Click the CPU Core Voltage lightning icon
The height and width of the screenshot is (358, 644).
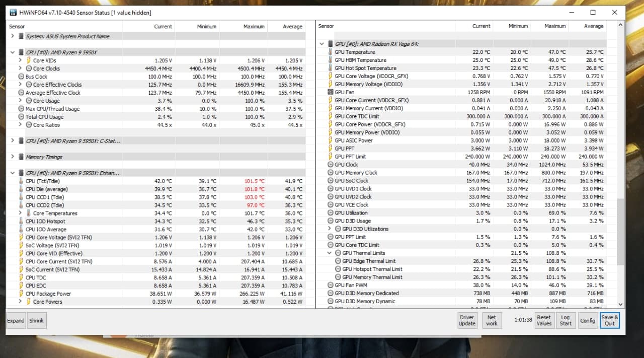click(x=21, y=237)
